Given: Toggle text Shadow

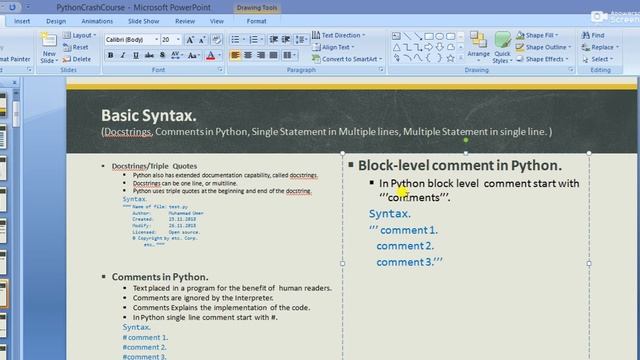Looking at the screenshot, I should tap(162, 56).
